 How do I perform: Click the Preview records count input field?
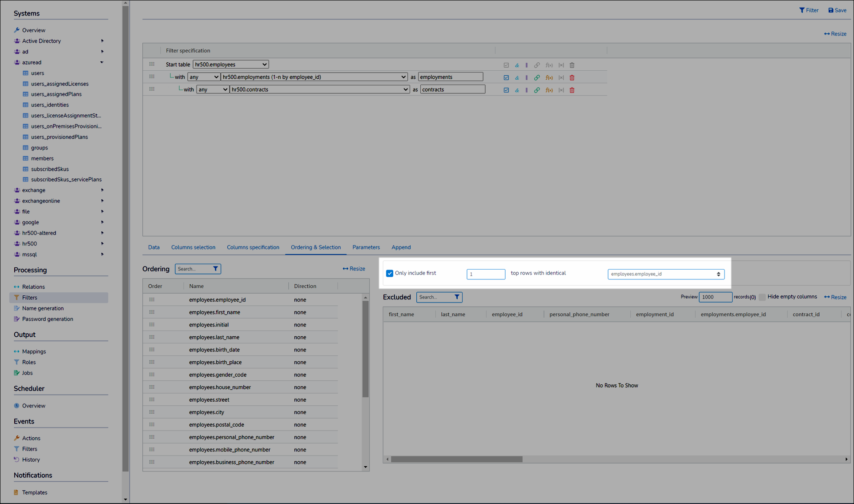pos(715,297)
